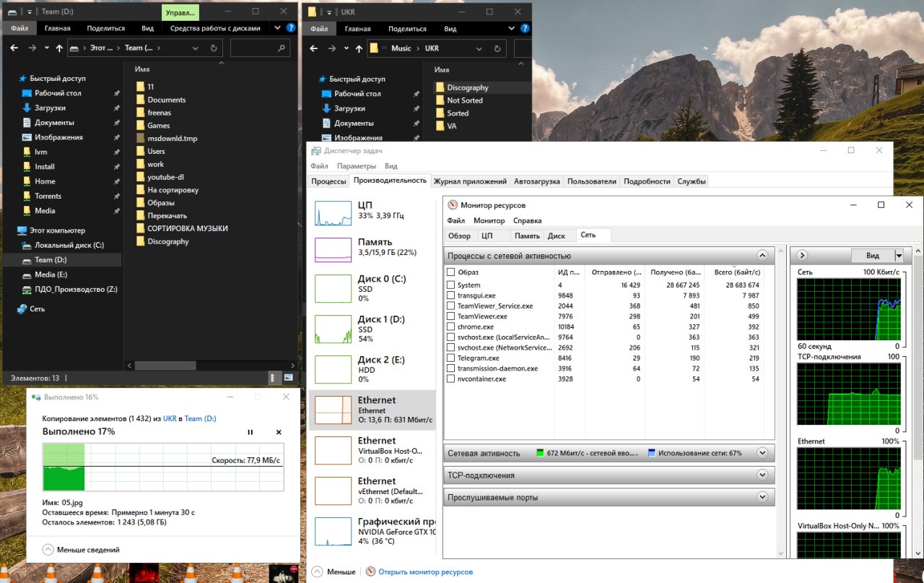
Task: Click the Открыть монитор ресурсов link
Action: (425, 571)
